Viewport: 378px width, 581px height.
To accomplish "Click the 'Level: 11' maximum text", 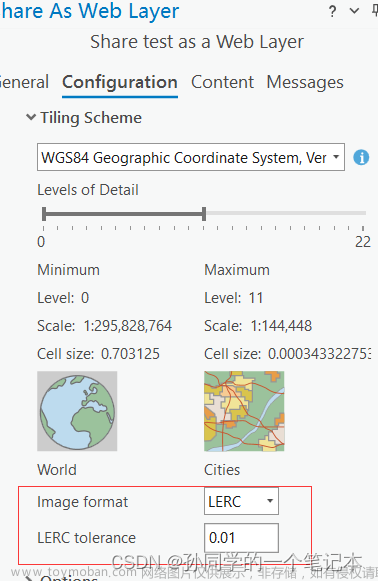I will coord(233,298).
